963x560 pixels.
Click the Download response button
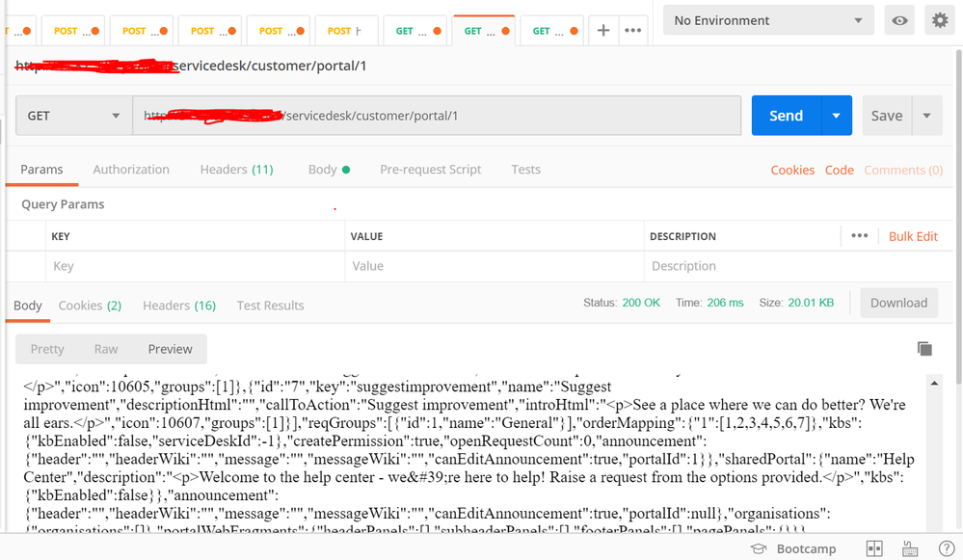point(898,303)
